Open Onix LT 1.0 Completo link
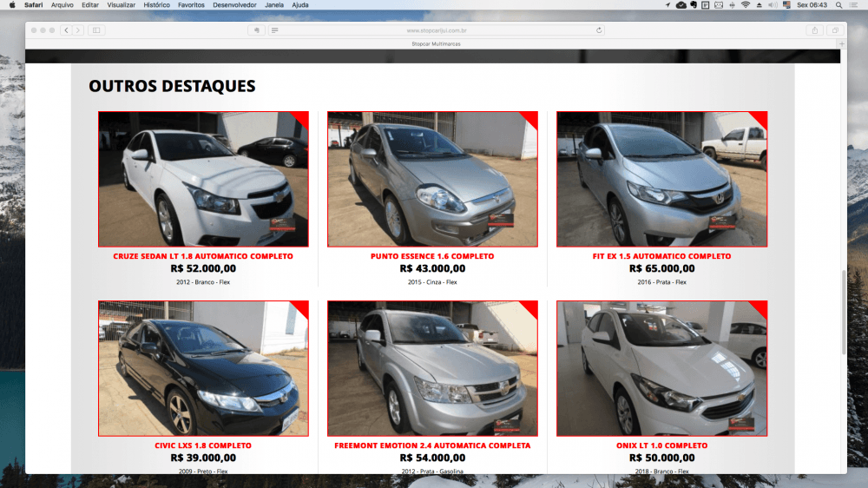 point(661,446)
